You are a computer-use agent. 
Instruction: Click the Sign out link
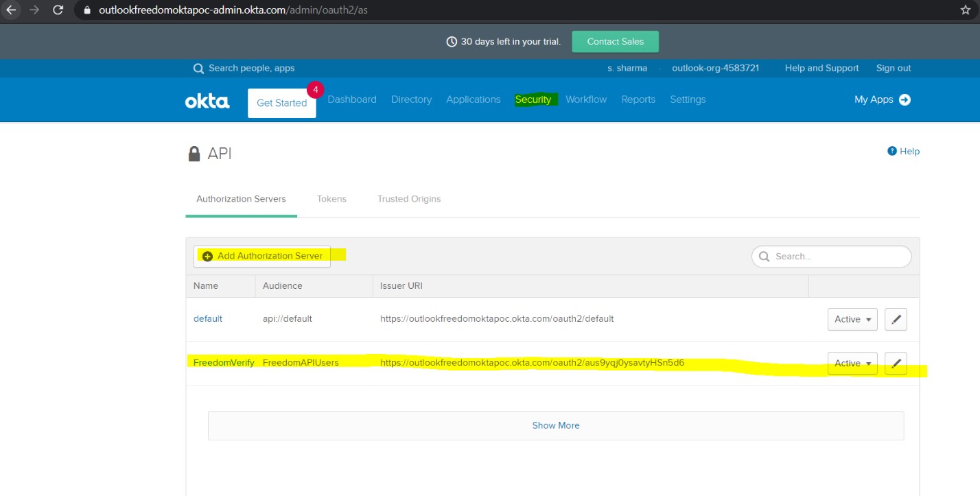click(894, 68)
